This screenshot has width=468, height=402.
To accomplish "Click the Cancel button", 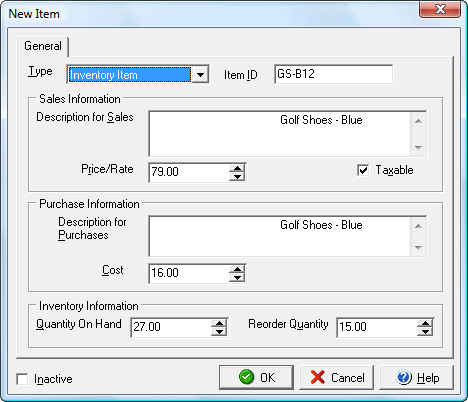I will [336, 377].
